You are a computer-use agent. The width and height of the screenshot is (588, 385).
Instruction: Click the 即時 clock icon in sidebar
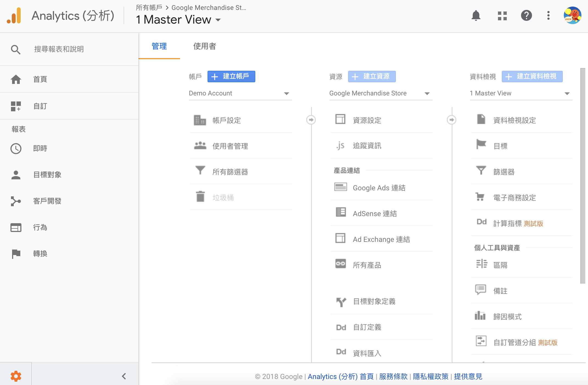16,148
